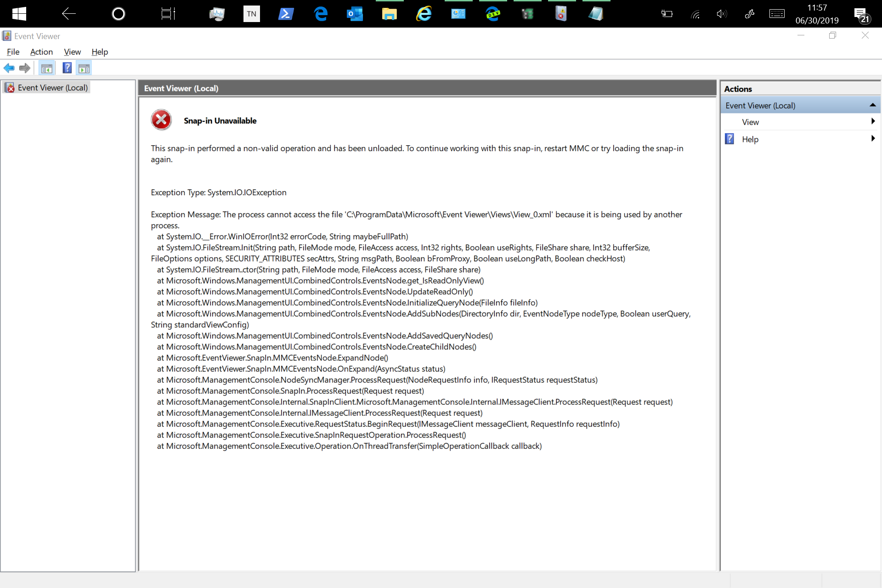This screenshot has height=588, width=882.
Task: Click Help in the Actions pane
Action: click(x=750, y=139)
